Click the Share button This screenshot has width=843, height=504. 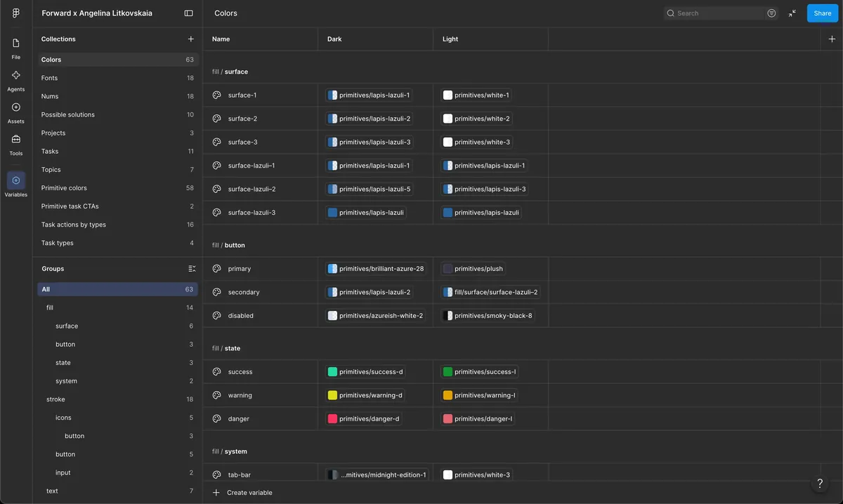point(823,13)
